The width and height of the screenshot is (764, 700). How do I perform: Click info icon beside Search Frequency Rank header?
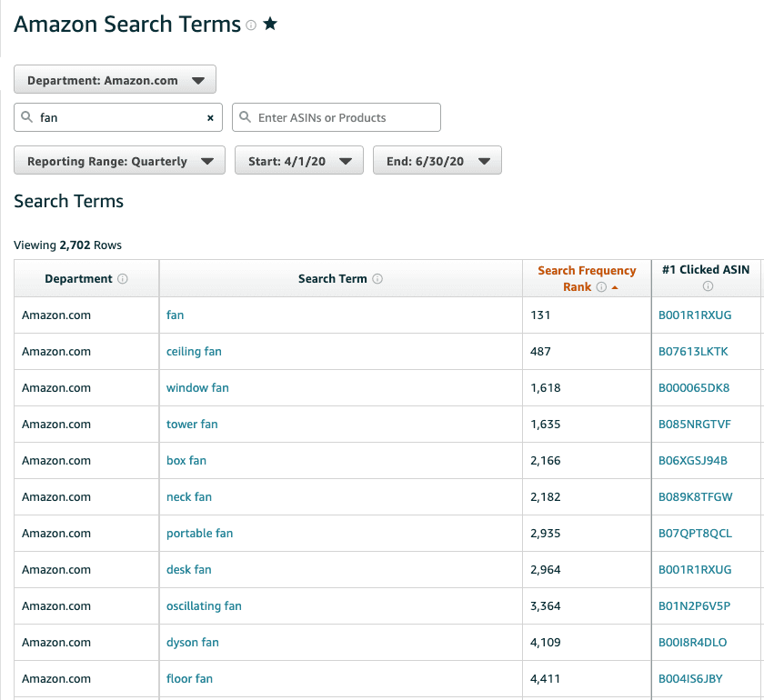[601, 287]
